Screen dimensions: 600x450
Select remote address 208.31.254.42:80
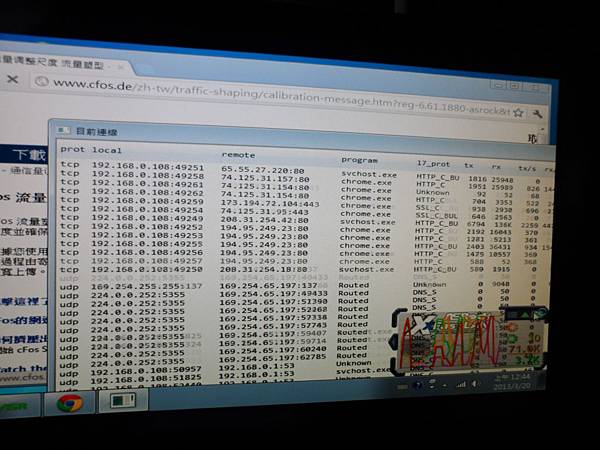tap(264, 220)
